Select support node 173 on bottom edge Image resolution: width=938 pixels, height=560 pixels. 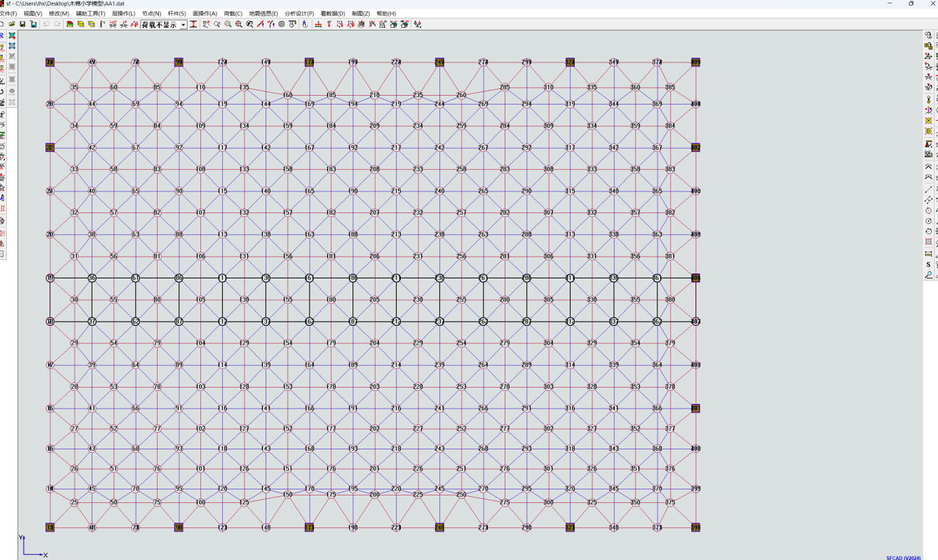click(x=310, y=527)
